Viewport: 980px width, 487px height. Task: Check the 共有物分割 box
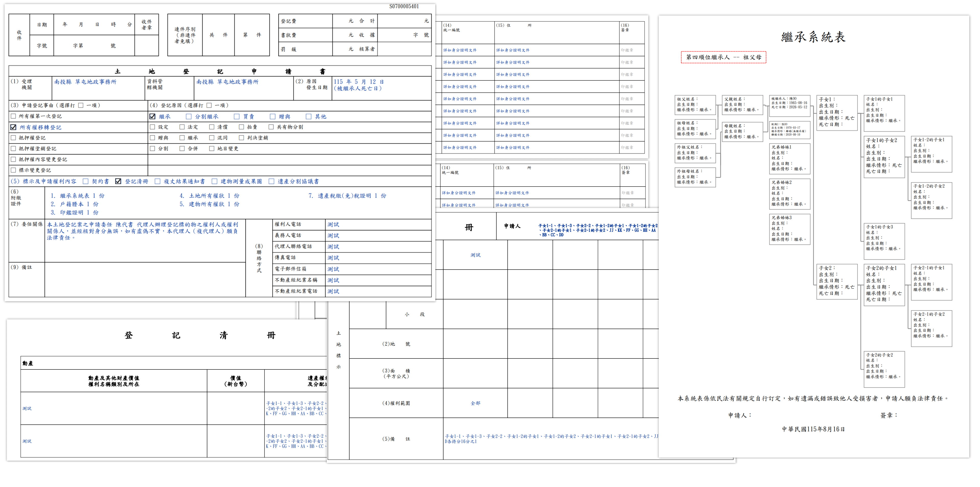pyautogui.click(x=271, y=127)
